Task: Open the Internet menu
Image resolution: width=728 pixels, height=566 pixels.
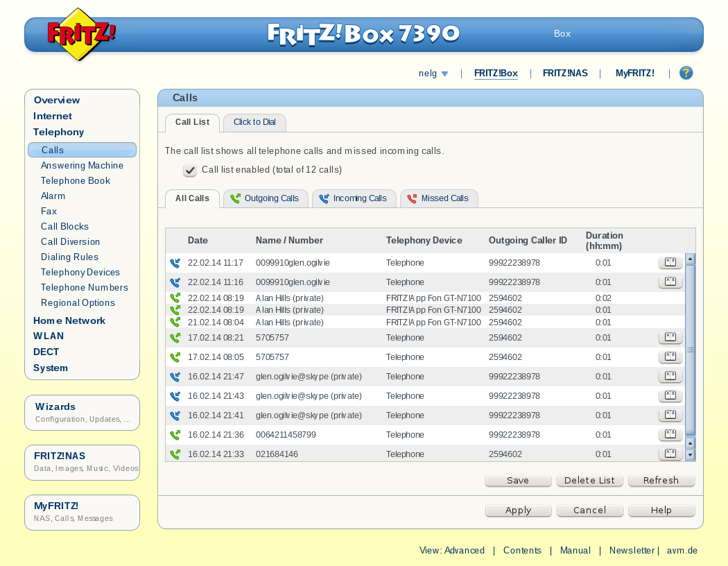Action: coord(53,116)
